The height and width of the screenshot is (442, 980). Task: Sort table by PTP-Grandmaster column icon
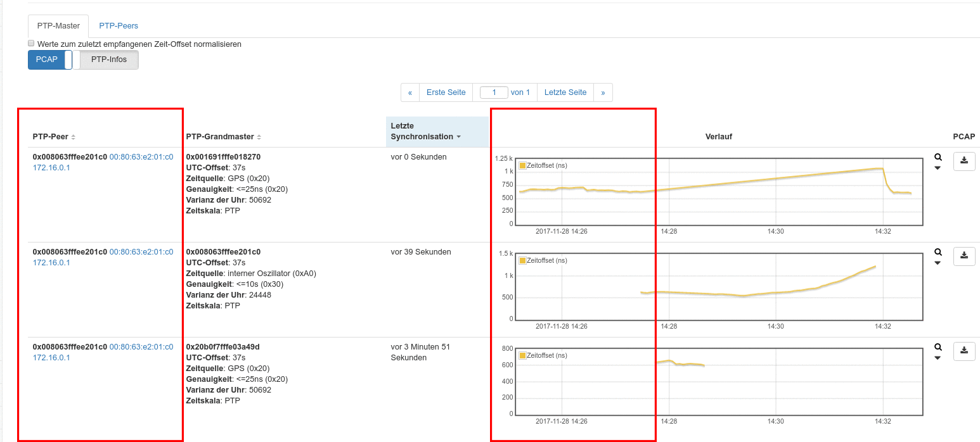[x=259, y=137]
